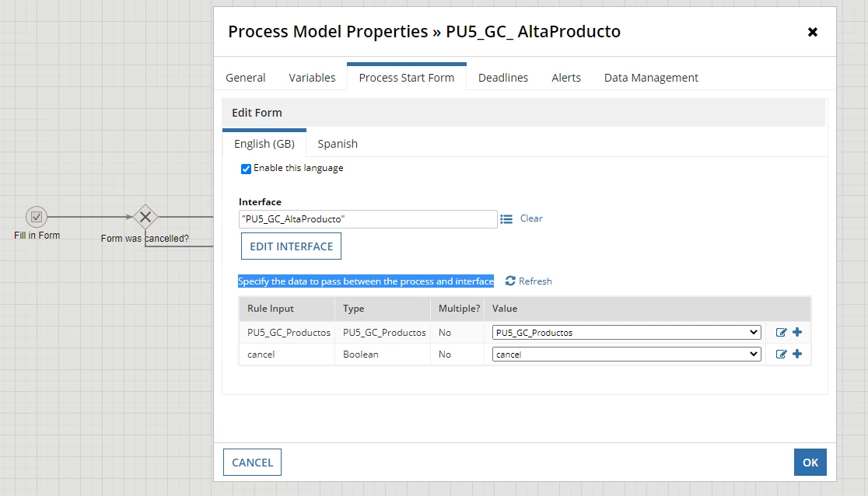Add new variable for cancel row
868x496 pixels.
(797, 354)
